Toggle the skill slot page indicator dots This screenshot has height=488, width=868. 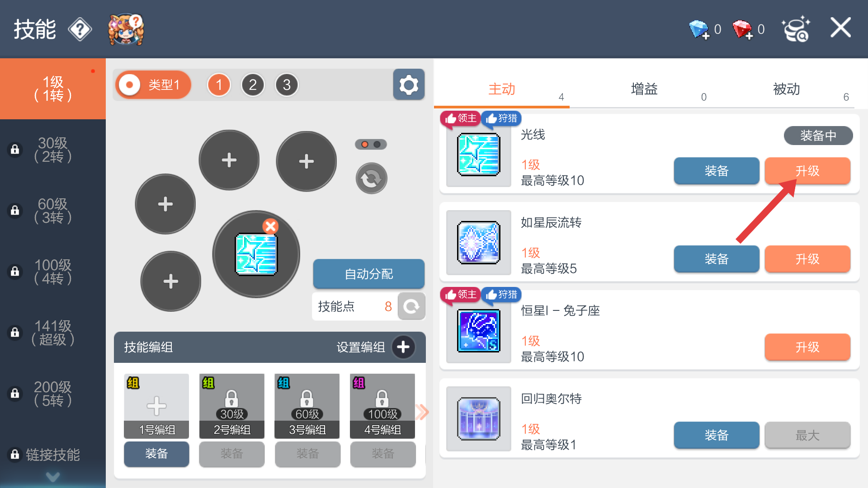pyautogui.click(x=371, y=145)
